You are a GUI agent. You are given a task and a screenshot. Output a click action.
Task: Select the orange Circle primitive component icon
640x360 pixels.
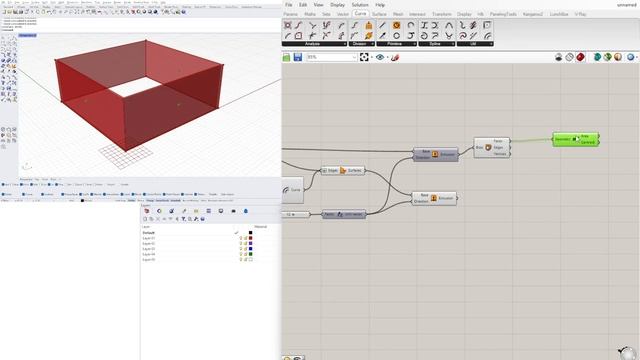pos(396,25)
